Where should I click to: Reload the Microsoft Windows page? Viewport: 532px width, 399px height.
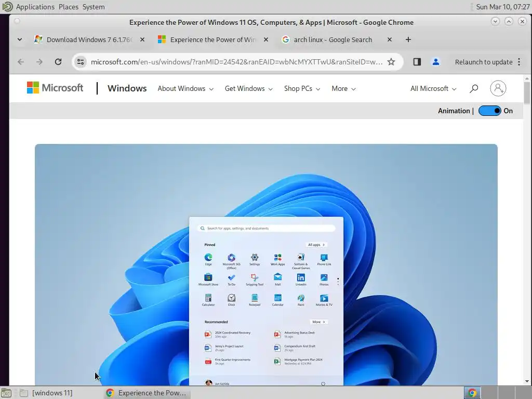coord(58,62)
